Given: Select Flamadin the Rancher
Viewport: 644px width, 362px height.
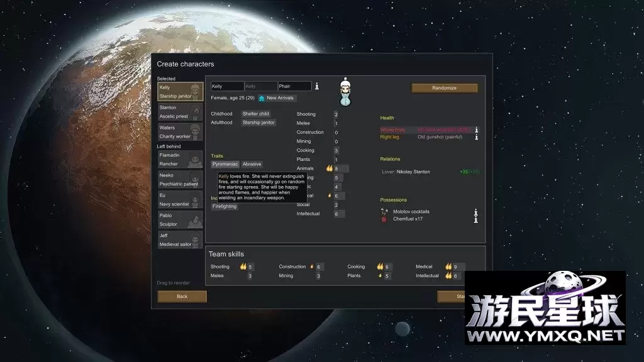Looking at the screenshot, I should point(180,159).
